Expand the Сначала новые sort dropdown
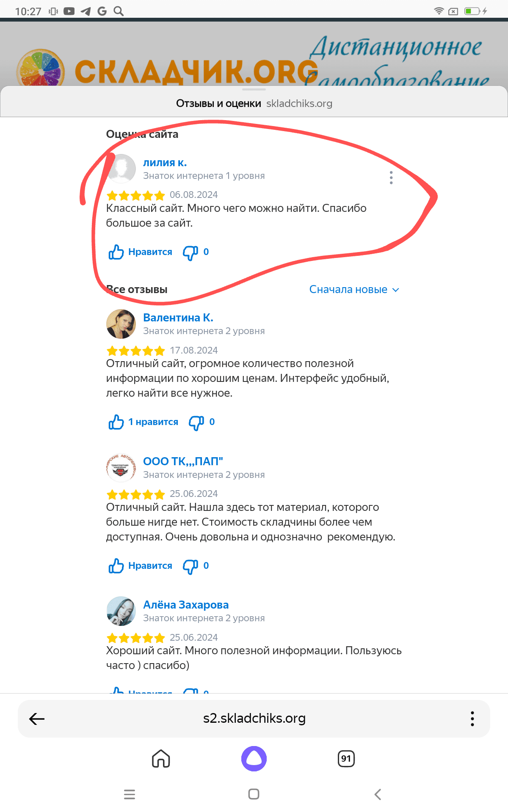508x812 pixels. (x=354, y=290)
